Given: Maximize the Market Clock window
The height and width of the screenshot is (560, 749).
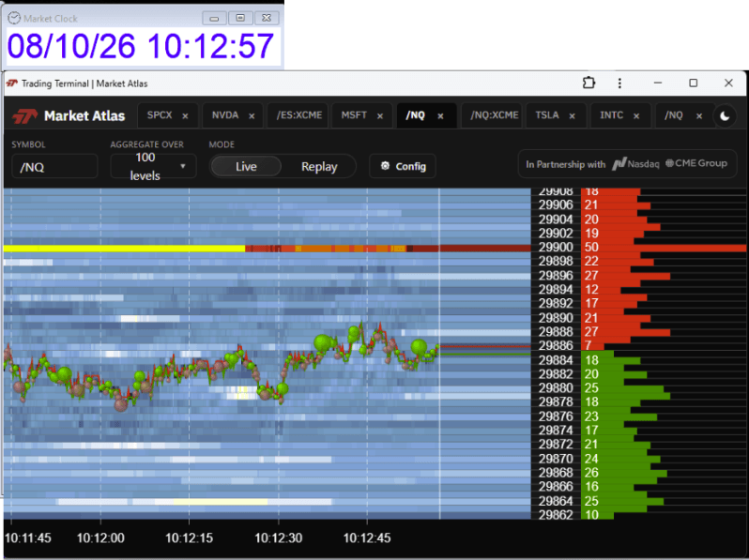Looking at the screenshot, I should click(240, 18).
